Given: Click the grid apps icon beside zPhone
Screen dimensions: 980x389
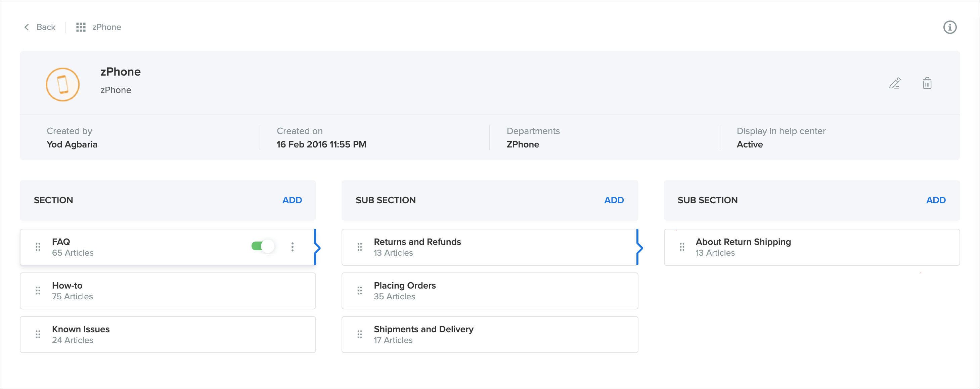Looking at the screenshot, I should pyautogui.click(x=81, y=28).
